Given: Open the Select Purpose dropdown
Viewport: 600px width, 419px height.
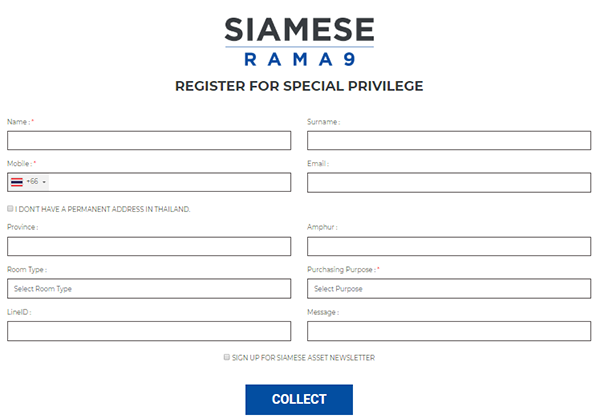Looking at the screenshot, I should [449, 289].
